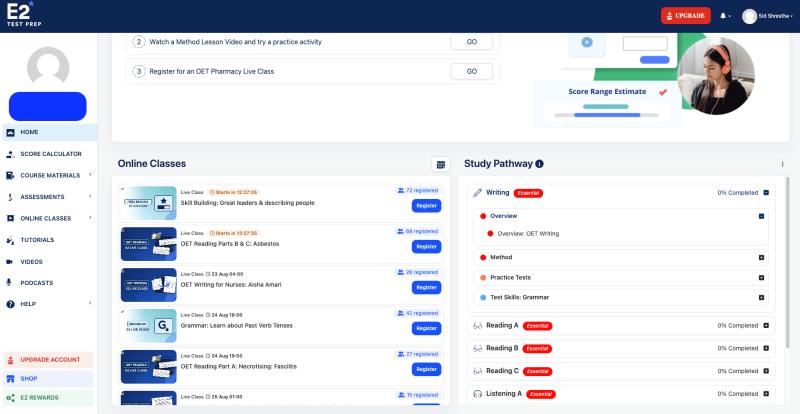
Task: Expand Test Skills: Grammar subsection
Action: (x=761, y=297)
